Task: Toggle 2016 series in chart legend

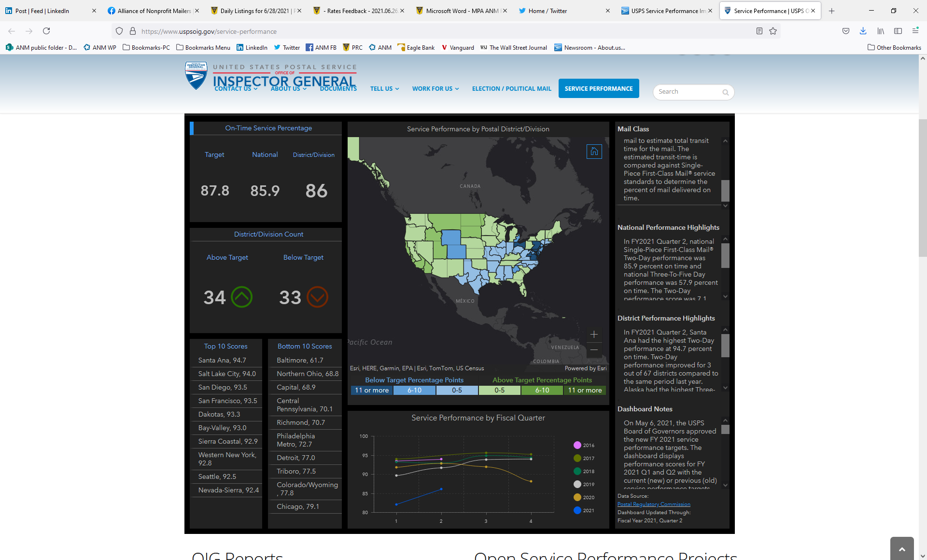Action: 577,445
